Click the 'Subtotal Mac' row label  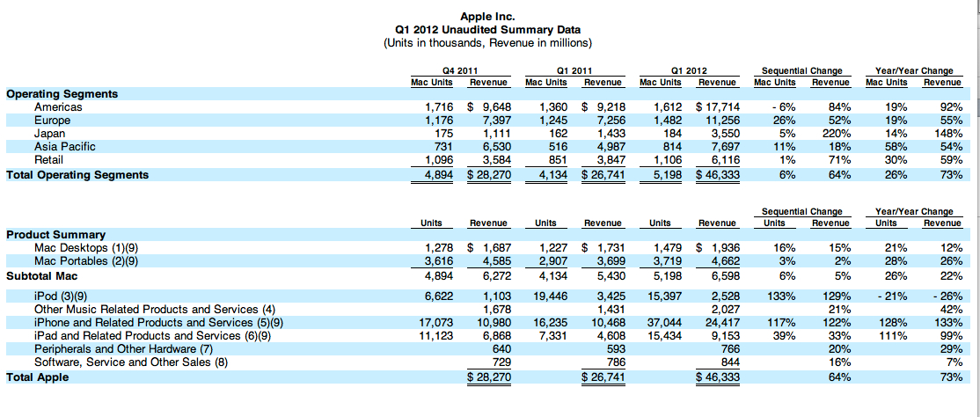click(x=41, y=275)
